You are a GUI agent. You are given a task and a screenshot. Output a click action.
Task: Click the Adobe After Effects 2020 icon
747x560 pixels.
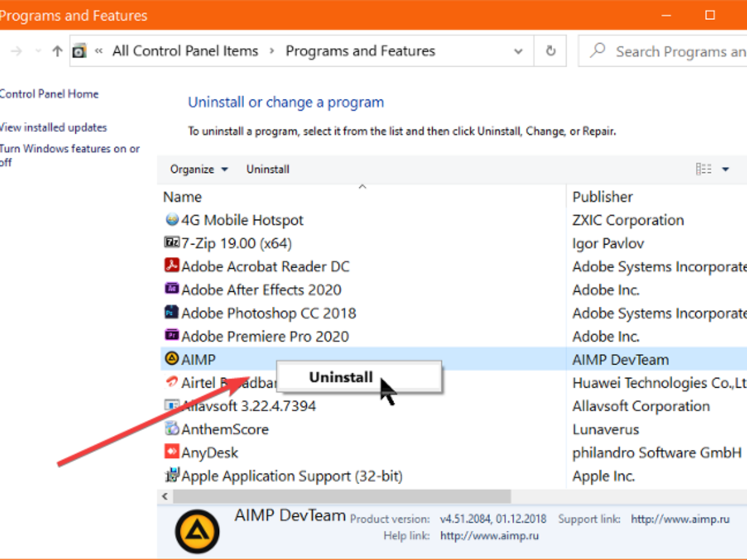(x=172, y=289)
